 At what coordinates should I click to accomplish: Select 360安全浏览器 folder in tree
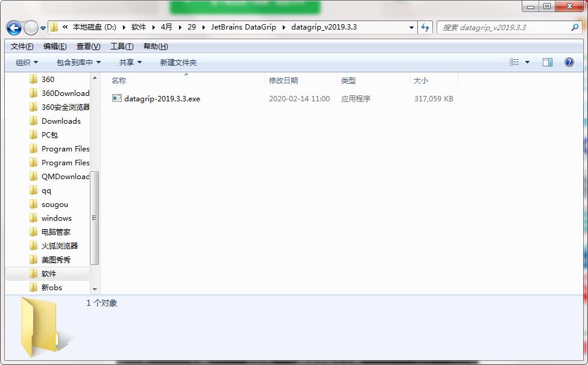(x=65, y=107)
